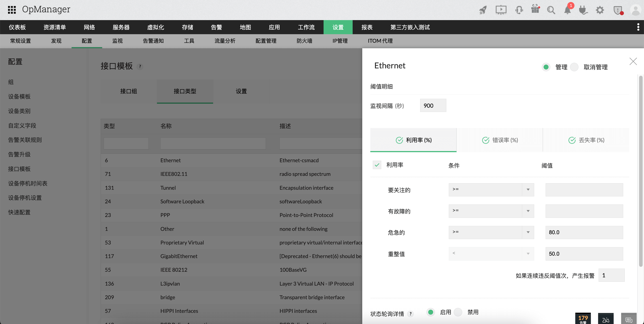Click the headset support icon

pos(519,10)
